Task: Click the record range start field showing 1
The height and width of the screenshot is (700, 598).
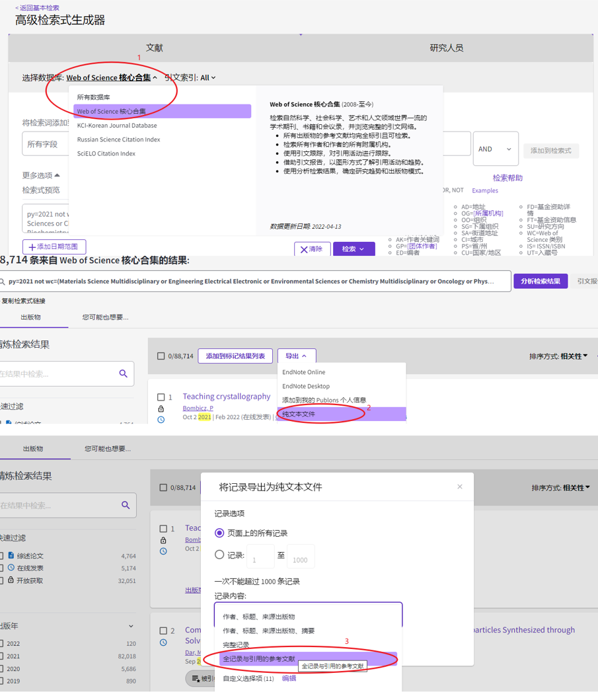Action: [x=260, y=557]
